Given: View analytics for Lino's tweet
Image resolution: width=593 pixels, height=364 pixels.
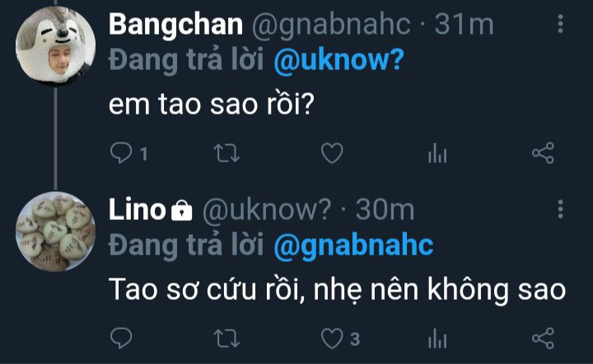Looking at the screenshot, I should point(437,338).
